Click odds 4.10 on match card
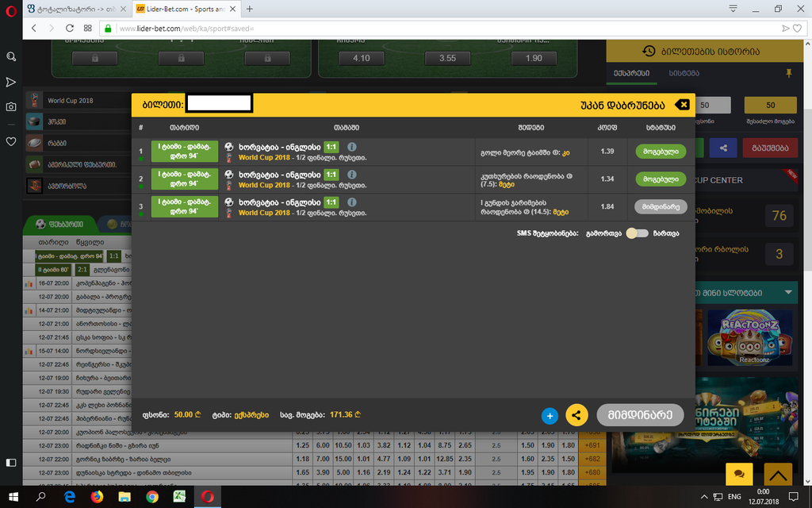The image size is (812, 508). coord(361,58)
